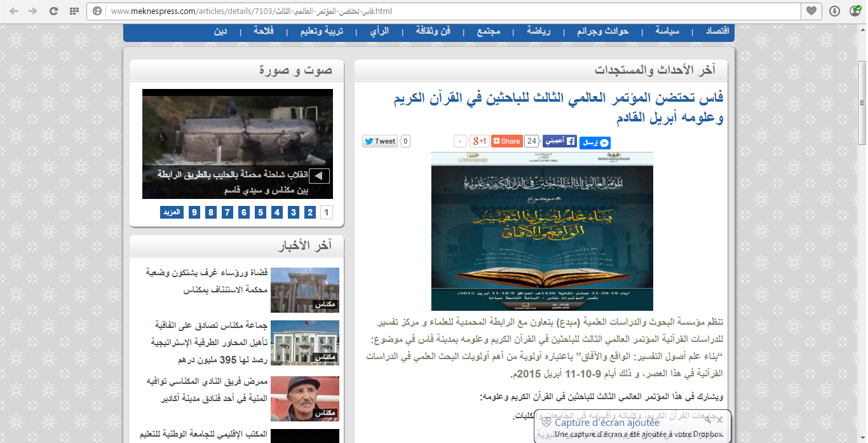868x443 pixels.
Task: Open the apps grid icon in the toolbar
Action: tap(74, 11)
